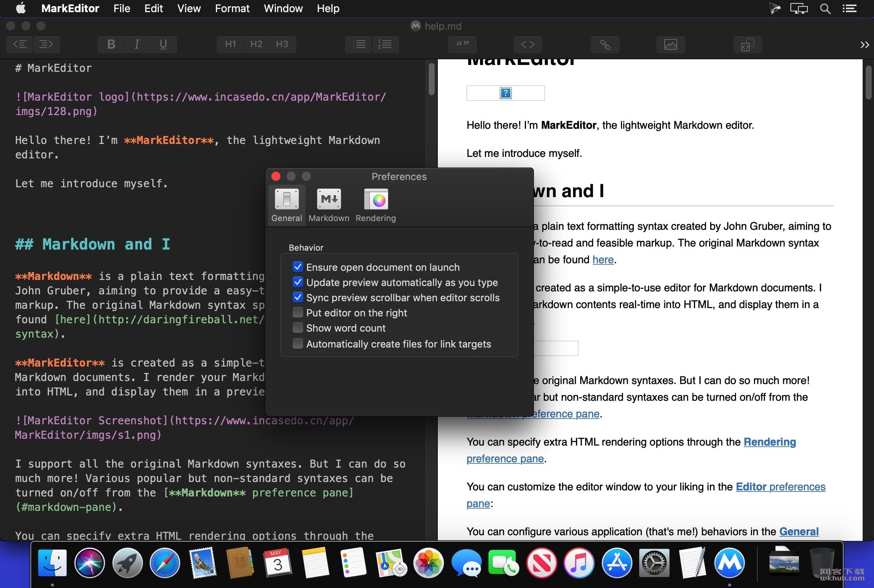Open Music app from the Dock
874x588 pixels.
click(x=579, y=563)
